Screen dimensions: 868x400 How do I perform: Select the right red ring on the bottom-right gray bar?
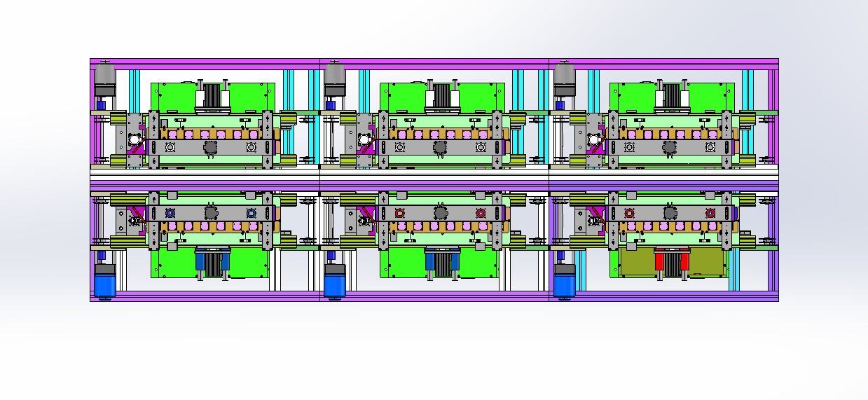[x=710, y=212]
